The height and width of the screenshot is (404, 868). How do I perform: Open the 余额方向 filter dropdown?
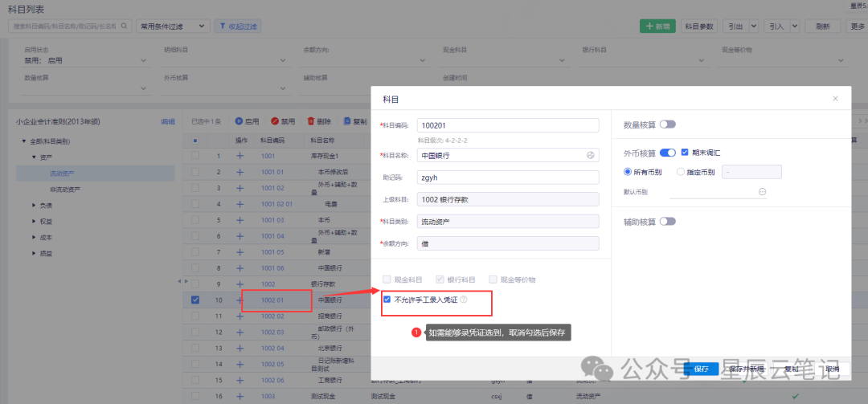[x=365, y=60]
